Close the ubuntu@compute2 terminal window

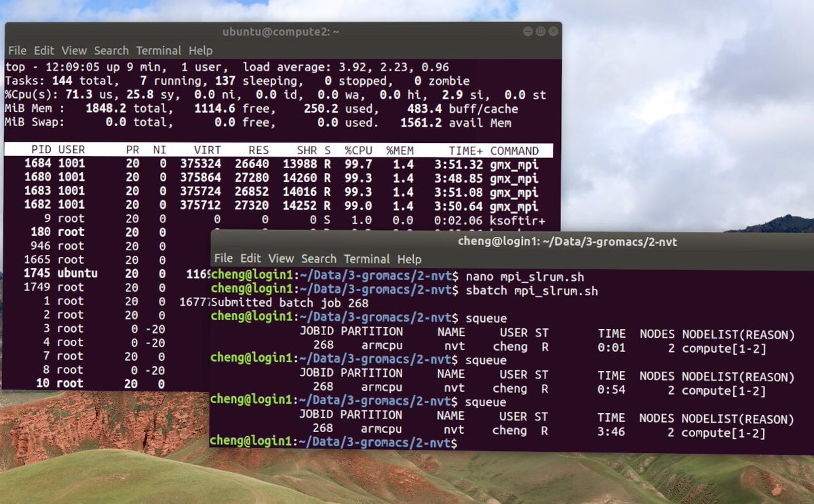coord(554,31)
